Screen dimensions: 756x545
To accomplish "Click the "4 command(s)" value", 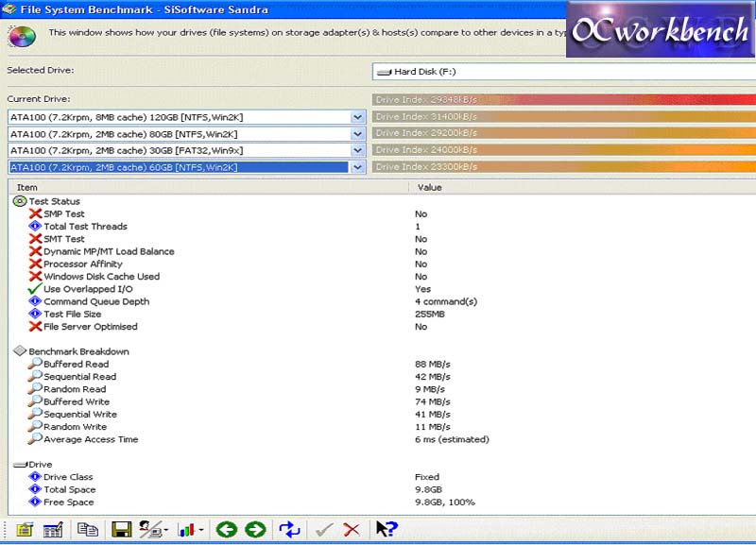I will click(446, 301).
